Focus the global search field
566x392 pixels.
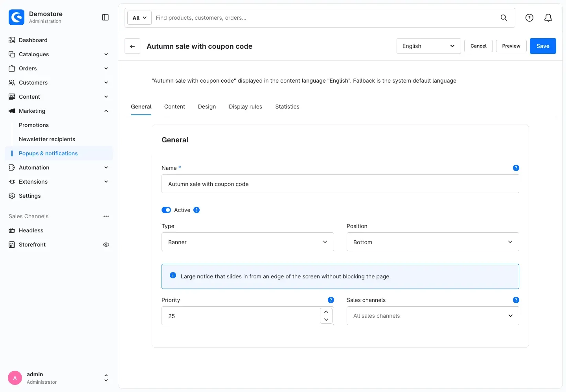[x=324, y=18]
